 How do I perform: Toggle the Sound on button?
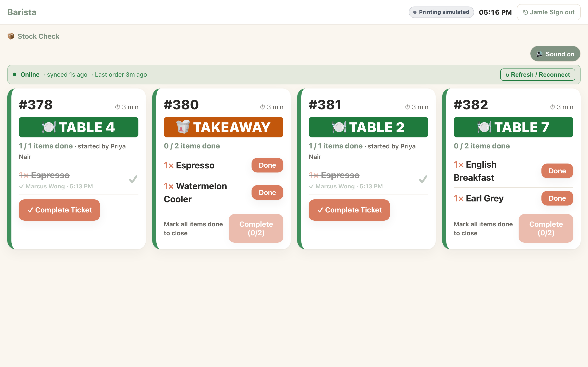(x=555, y=54)
